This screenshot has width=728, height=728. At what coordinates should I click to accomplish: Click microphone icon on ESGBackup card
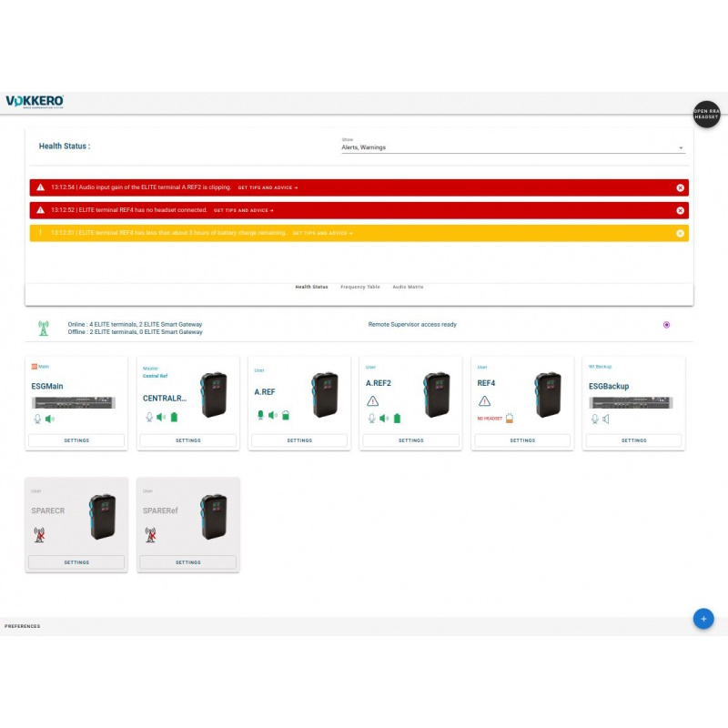point(595,419)
